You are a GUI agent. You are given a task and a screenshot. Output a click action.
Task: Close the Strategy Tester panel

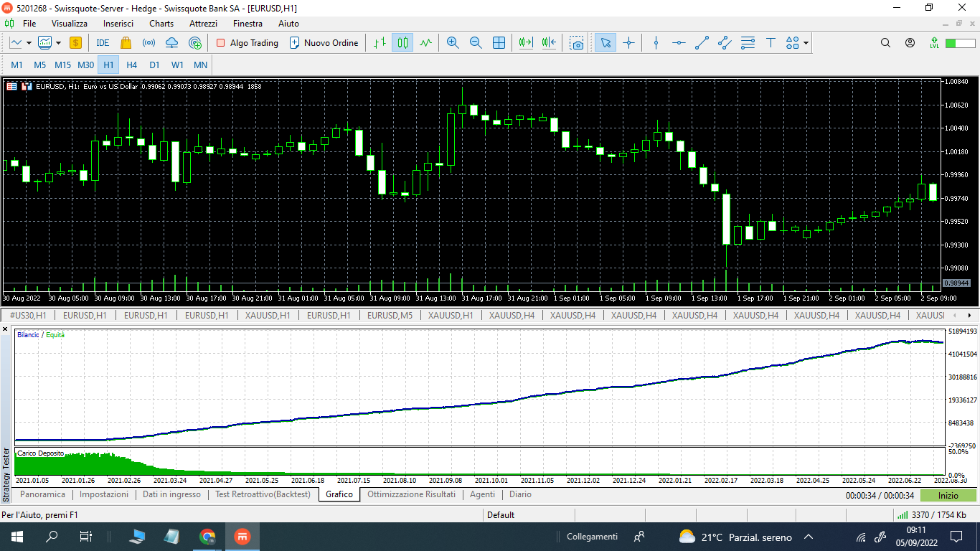click(6, 330)
